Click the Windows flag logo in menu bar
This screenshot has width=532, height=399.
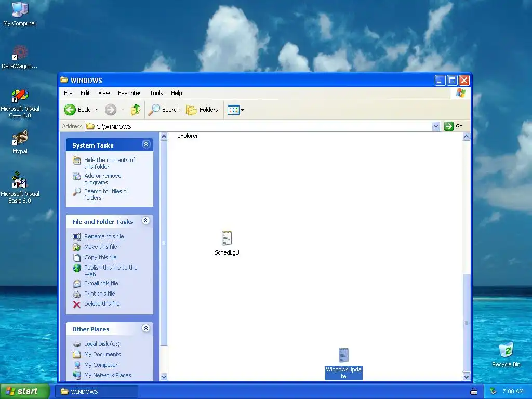(x=460, y=92)
